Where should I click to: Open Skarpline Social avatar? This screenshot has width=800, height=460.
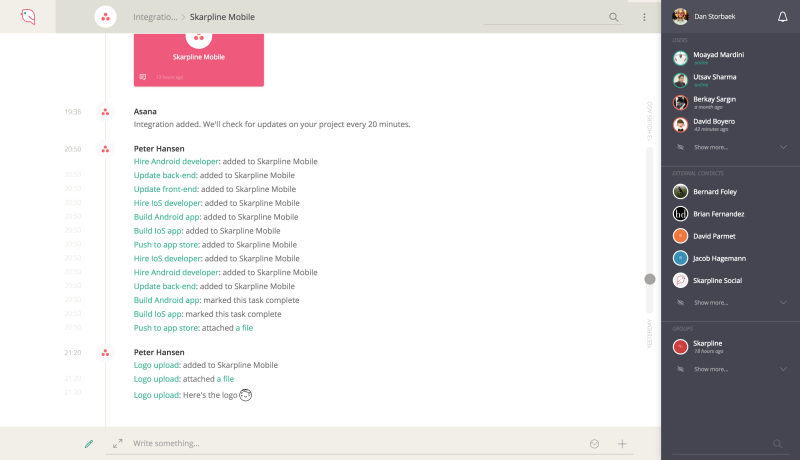pos(680,280)
